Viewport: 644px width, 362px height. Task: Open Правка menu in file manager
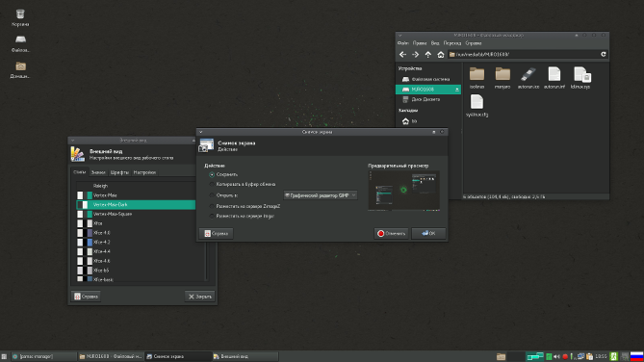point(420,43)
